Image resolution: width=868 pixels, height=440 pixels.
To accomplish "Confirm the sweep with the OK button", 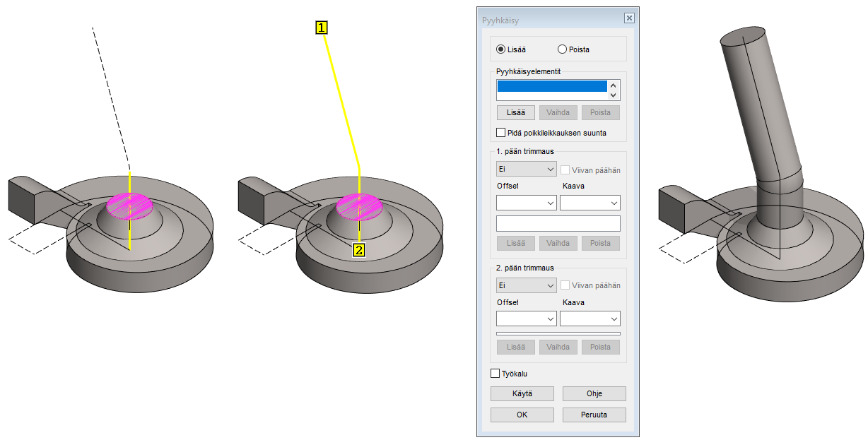I will (522, 415).
